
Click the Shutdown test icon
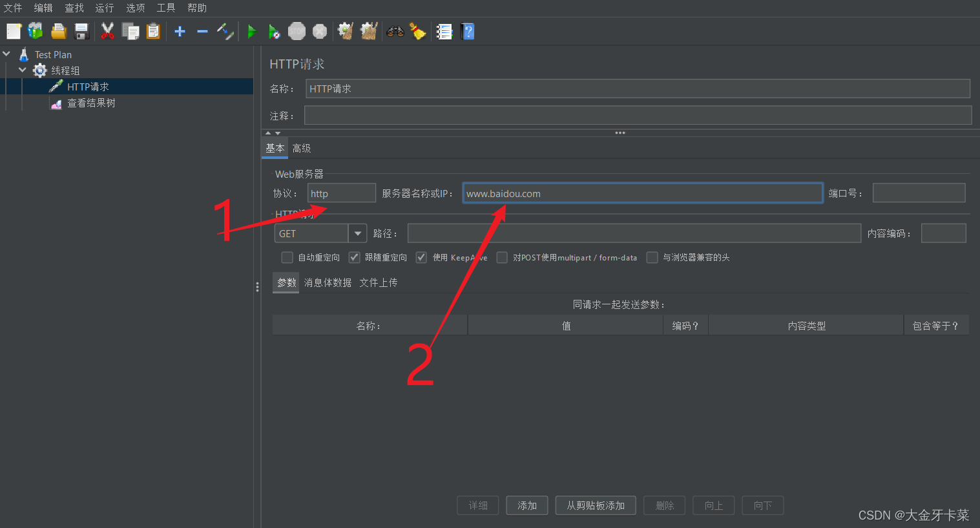(x=320, y=31)
